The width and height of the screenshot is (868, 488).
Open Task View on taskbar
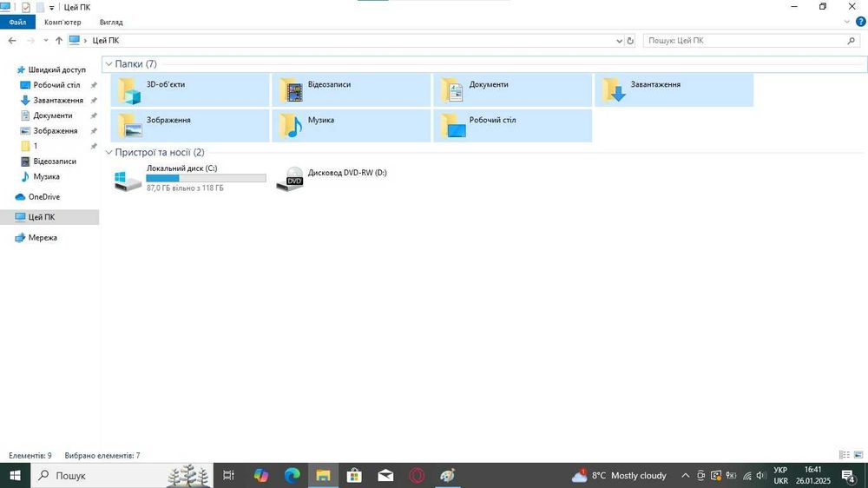pyautogui.click(x=228, y=475)
